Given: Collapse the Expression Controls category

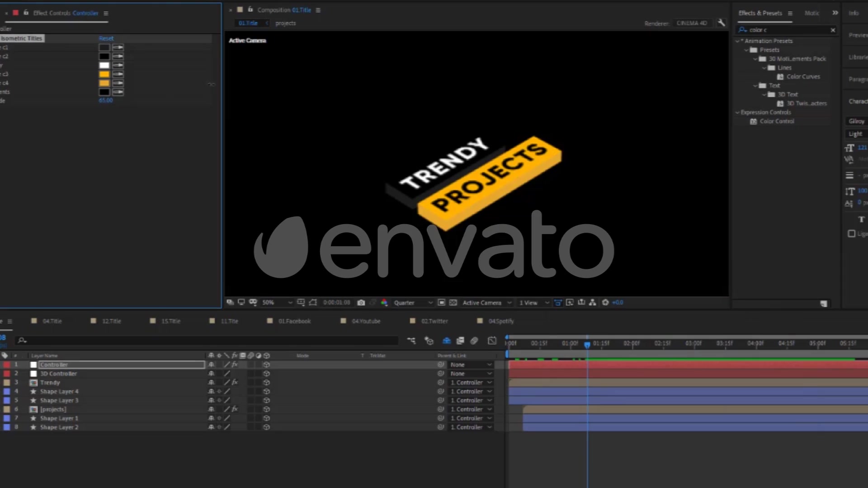Looking at the screenshot, I should pos(737,113).
